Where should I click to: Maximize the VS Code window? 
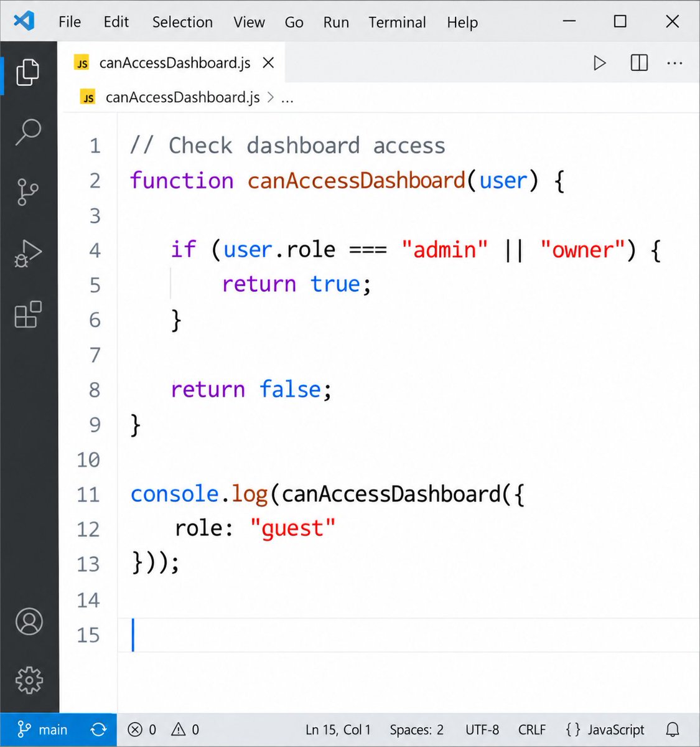620,21
